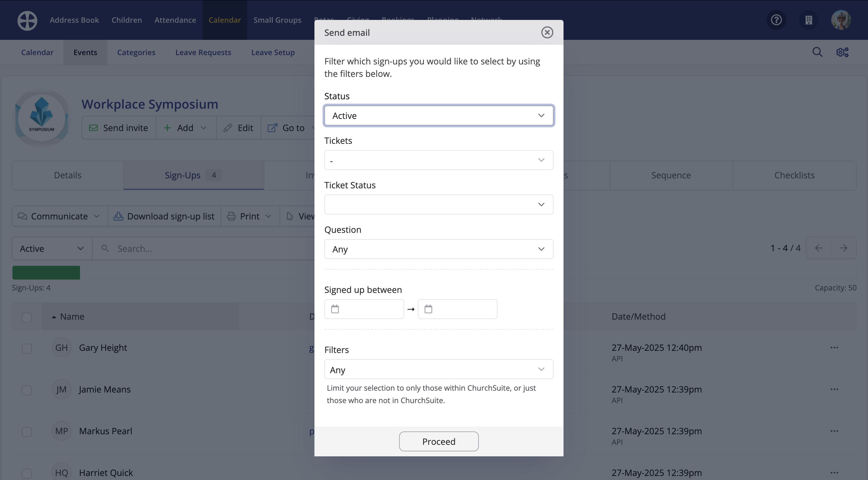The width and height of the screenshot is (868, 480).
Task: Open Markus Pearl's sign-up entry
Action: tap(106, 431)
